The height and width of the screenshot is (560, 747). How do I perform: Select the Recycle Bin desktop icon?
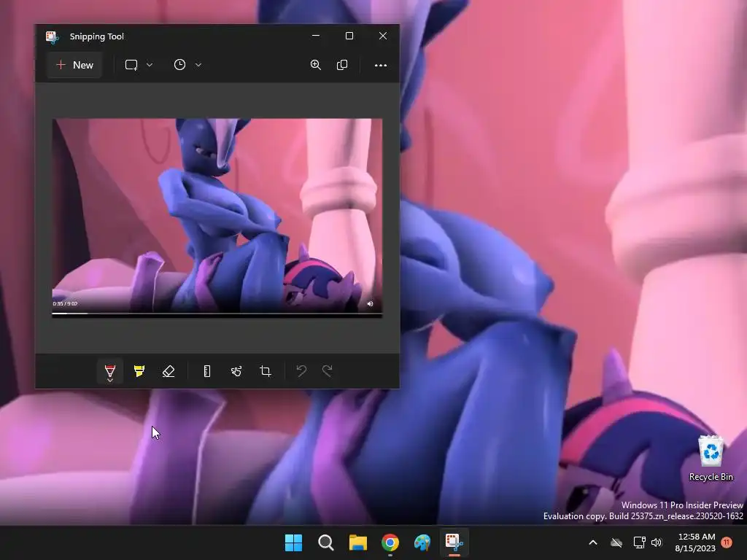711,459
